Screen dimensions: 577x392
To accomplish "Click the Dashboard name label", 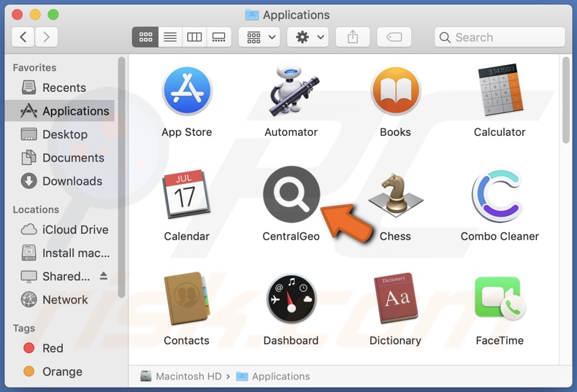I will 291,340.
